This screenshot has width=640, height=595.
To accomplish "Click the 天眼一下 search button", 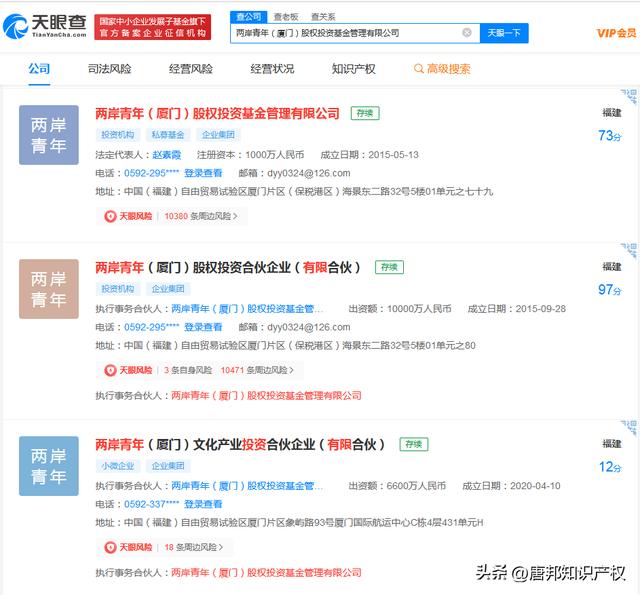I will pos(504,33).
